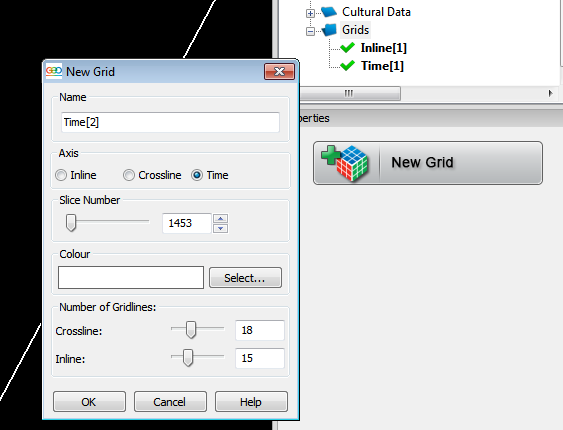563x430 pixels.
Task: Click the Name field containing Time[2]
Action: point(170,122)
